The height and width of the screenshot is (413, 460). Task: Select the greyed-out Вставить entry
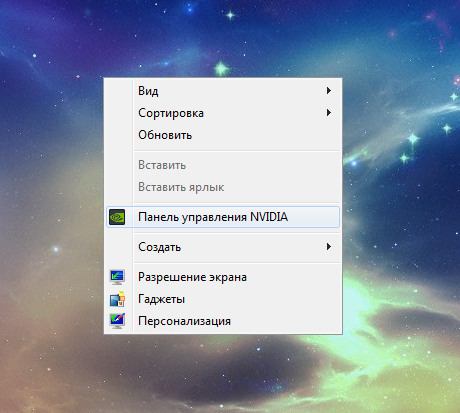pyautogui.click(x=223, y=165)
